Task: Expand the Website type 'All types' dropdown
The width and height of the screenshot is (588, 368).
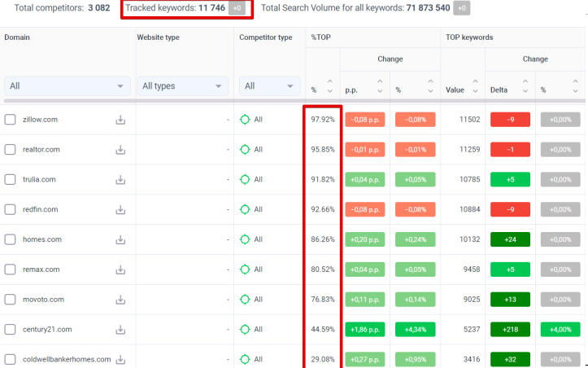Action: click(183, 86)
